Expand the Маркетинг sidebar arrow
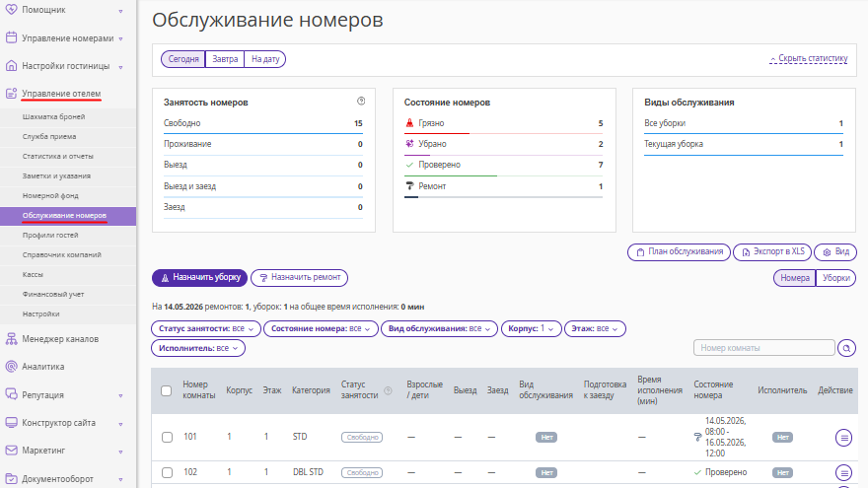Image resolution: width=868 pixels, height=488 pixels. 120,452
